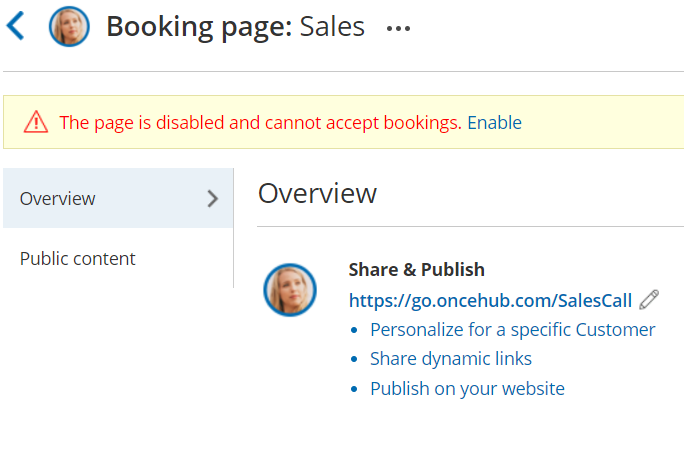Open Personalize for a specific Customer

point(512,329)
